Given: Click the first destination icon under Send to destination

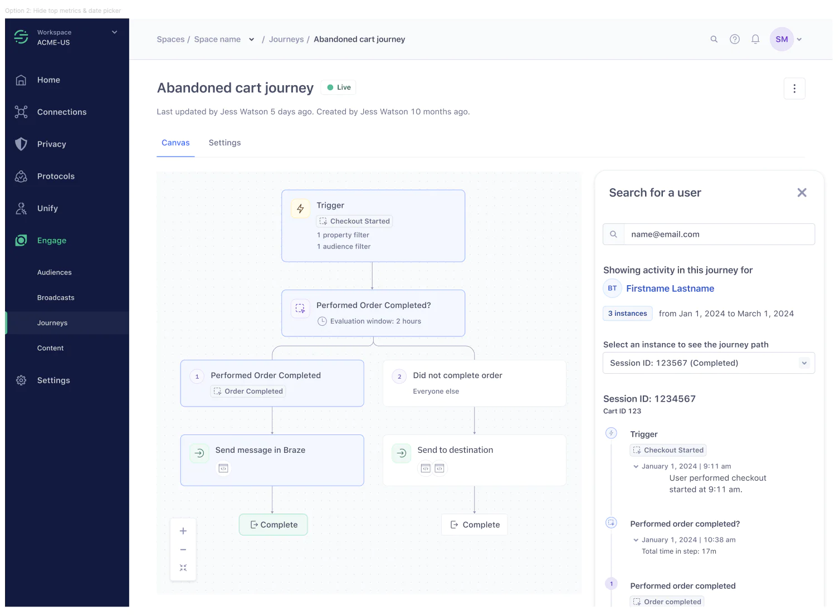Looking at the screenshot, I should pyautogui.click(x=426, y=468).
